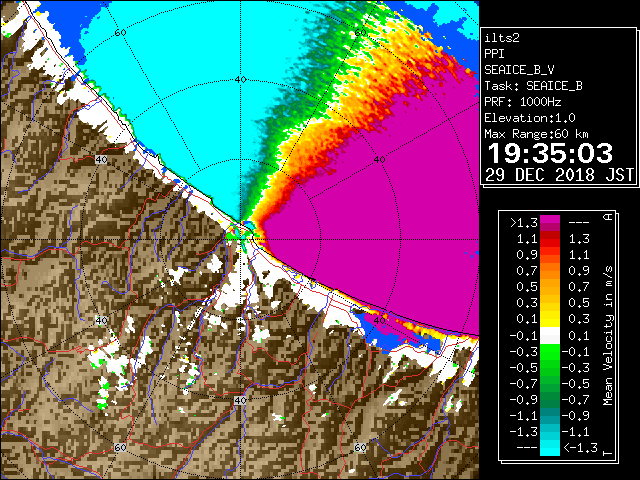Click the '<-1.3' legend label
The image size is (640, 480).
[x=580, y=447]
